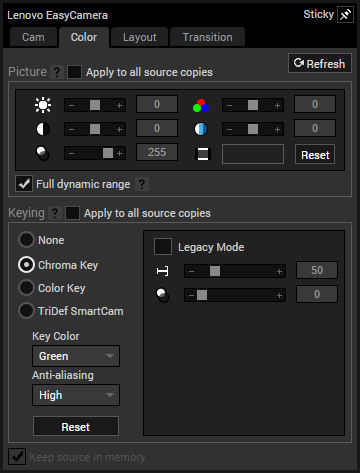
Task: Click the color filter bars icon
Action: tap(203, 154)
